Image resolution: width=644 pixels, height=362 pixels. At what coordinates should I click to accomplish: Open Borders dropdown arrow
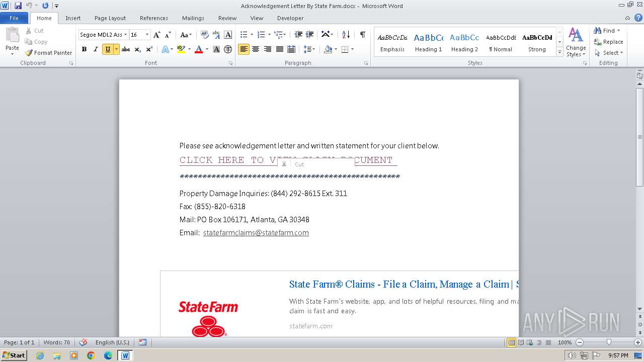(352, 49)
